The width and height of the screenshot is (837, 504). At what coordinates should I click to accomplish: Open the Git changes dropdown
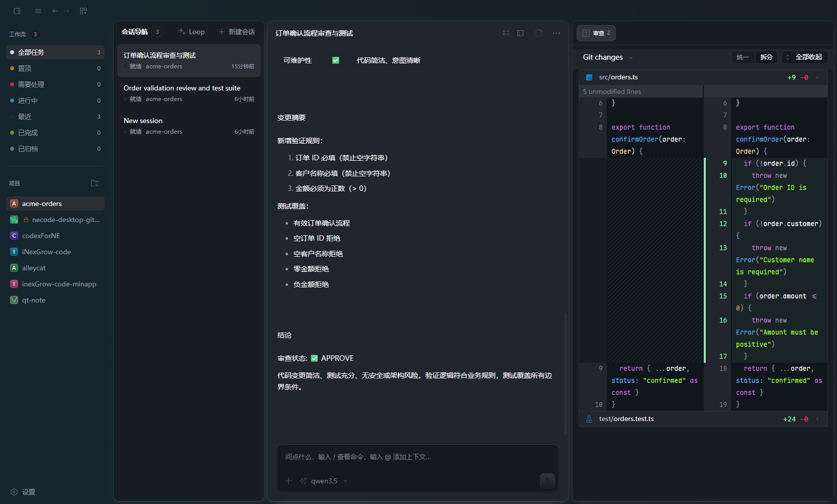[x=608, y=57]
